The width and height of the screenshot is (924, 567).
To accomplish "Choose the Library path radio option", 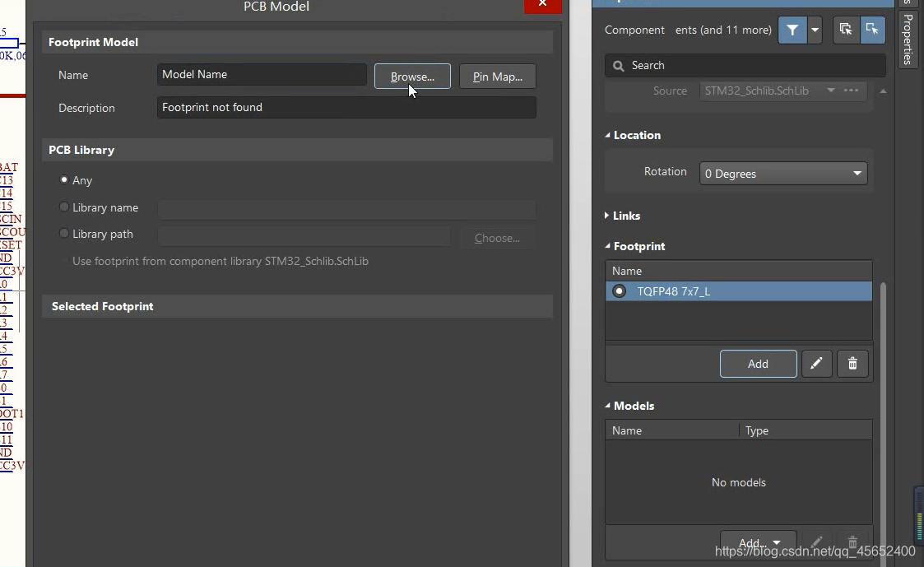I will click(64, 234).
